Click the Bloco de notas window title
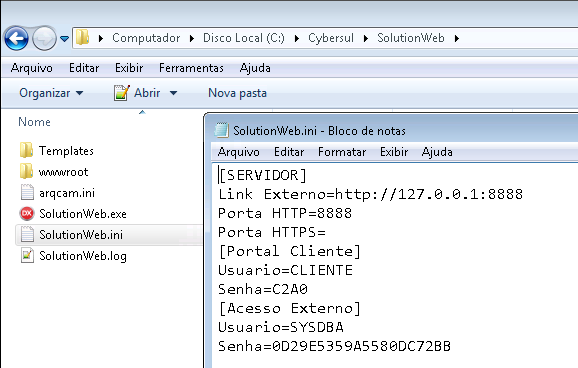Image resolution: width=578 pixels, height=368 pixels. [319, 131]
